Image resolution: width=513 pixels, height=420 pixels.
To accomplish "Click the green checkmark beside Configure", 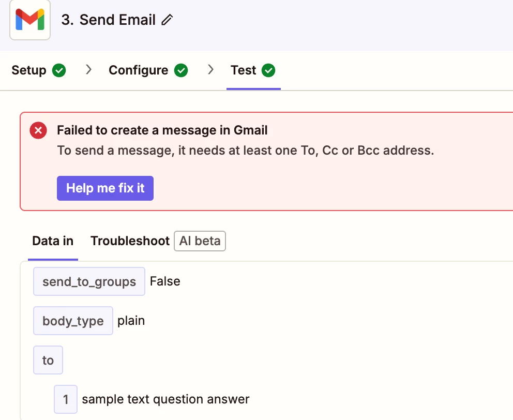I will [x=181, y=70].
